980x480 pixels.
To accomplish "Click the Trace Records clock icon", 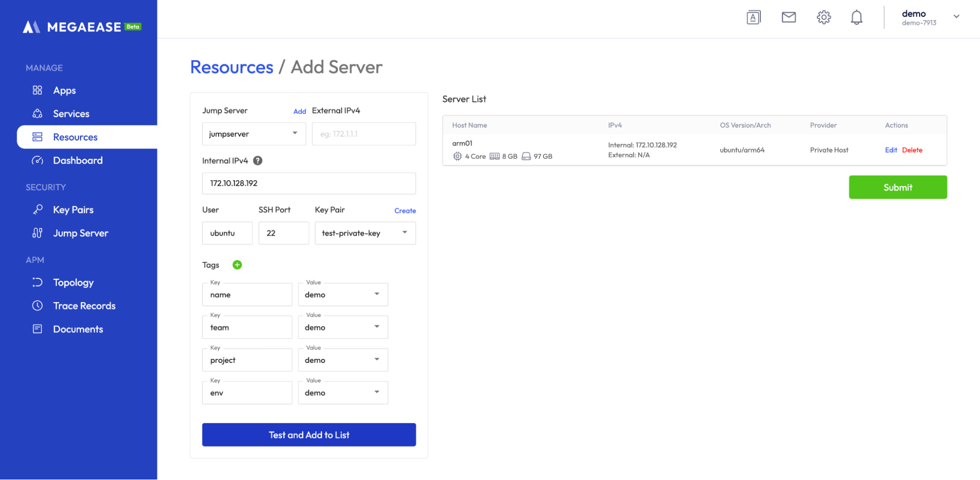I will point(37,306).
